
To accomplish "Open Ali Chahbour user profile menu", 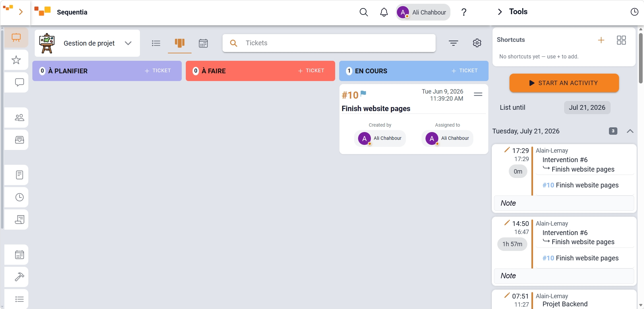I will (x=423, y=12).
